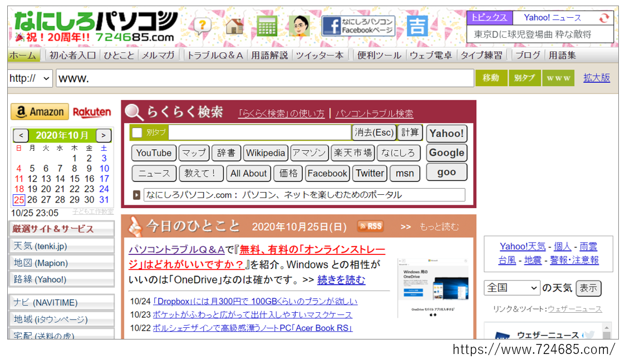Go to next month in calendar
Viewport: 625px width, 364px height.
point(104,135)
